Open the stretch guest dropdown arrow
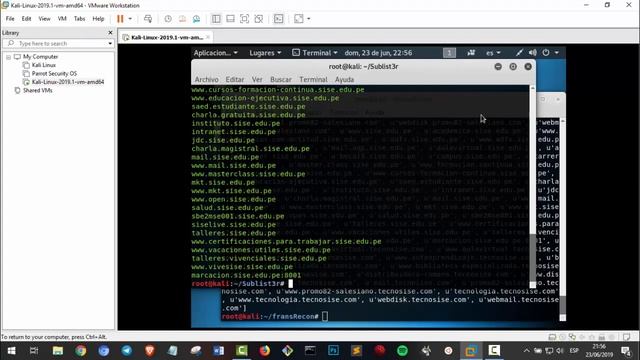640x360 pixels. tap(309, 19)
